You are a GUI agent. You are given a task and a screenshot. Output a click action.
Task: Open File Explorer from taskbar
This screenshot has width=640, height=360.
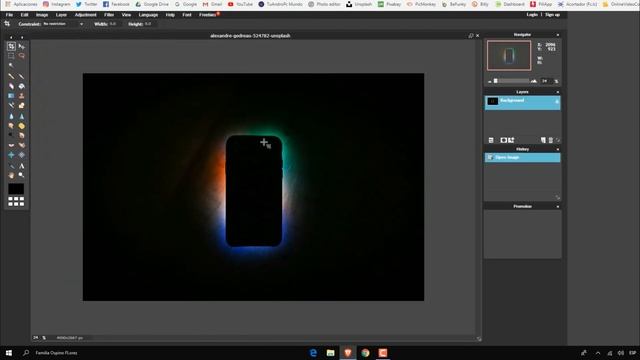tap(330, 353)
